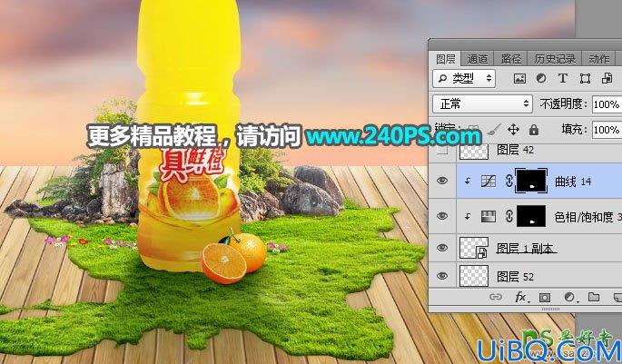Create new fill or adjustment layer icon

tap(569, 297)
